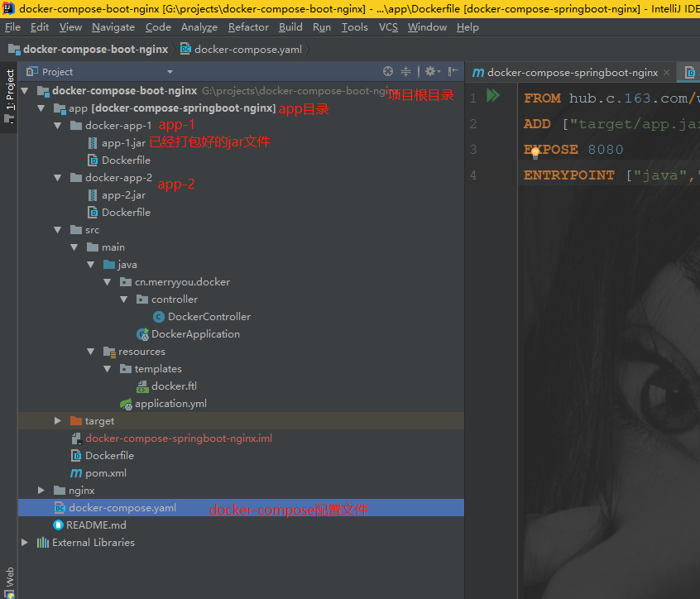Collapse the docker-app-1 folder
The image size is (700, 599).
coord(58,126)
